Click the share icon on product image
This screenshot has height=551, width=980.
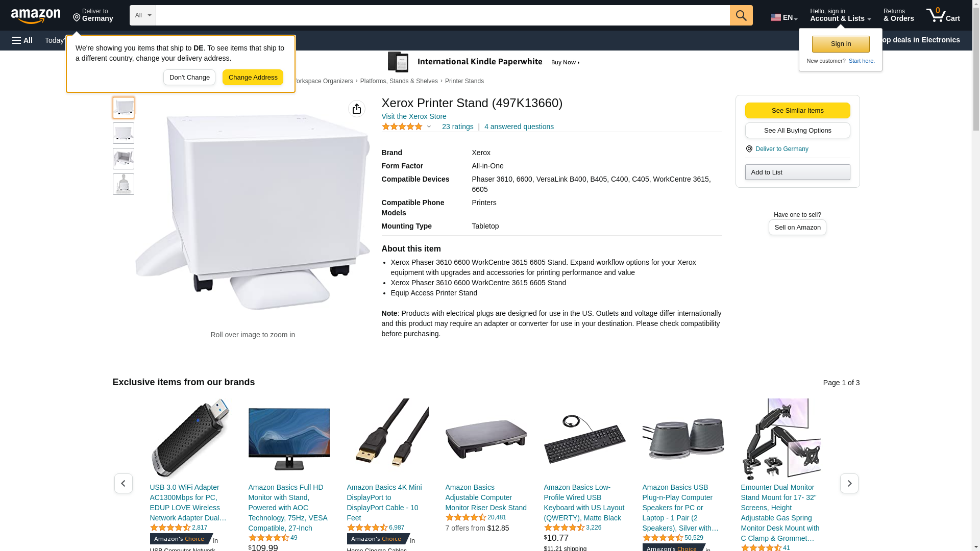[357, 109]
